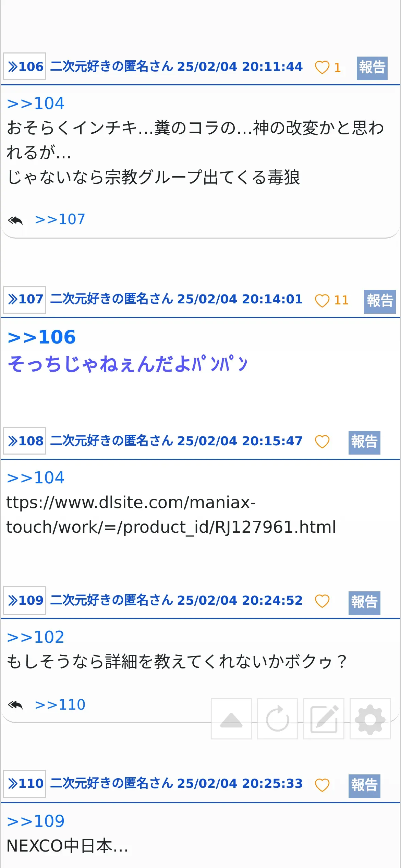Like post 109 with heart icon
This screenshot has width=401, height=868.
pyautogui.click(x=322, y=601)
